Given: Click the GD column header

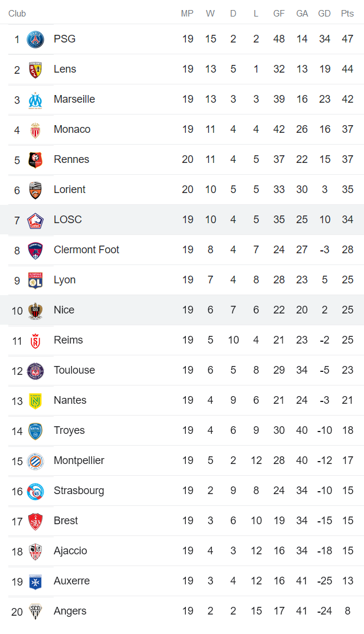Looking at the screenshot, I should [324, 14].
